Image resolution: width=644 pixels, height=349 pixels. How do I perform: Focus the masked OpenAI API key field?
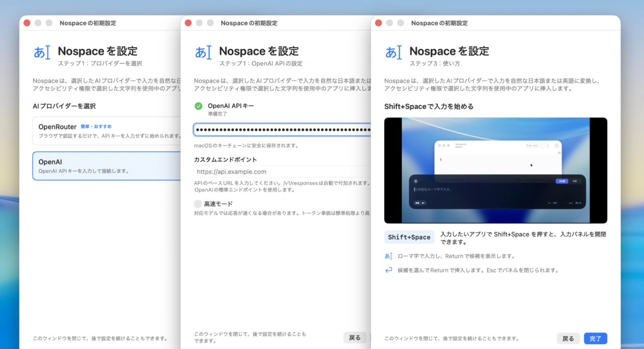click(282, 130)
